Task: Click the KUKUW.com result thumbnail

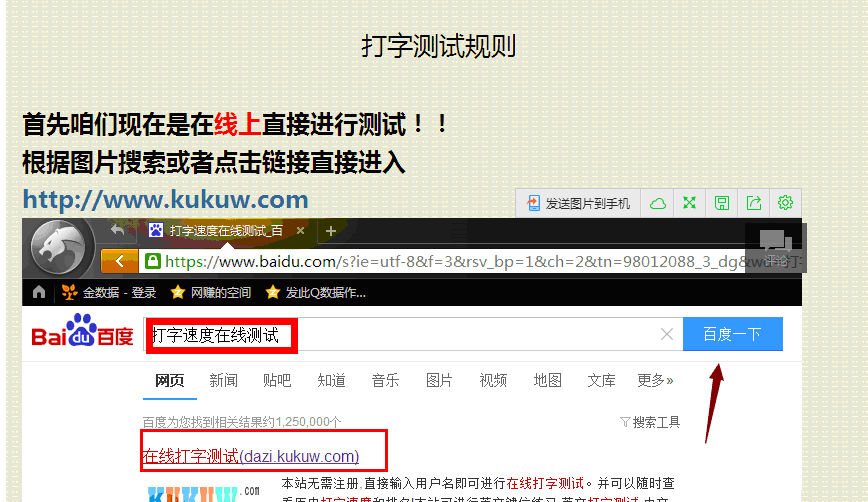Action: click(203, 493)
